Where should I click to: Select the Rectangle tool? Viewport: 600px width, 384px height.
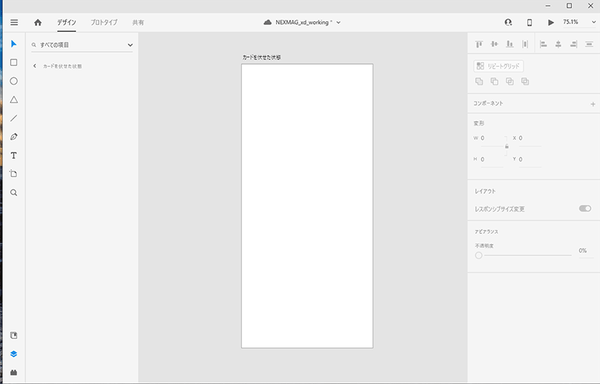pyautogui.click(x=14, y=62)
